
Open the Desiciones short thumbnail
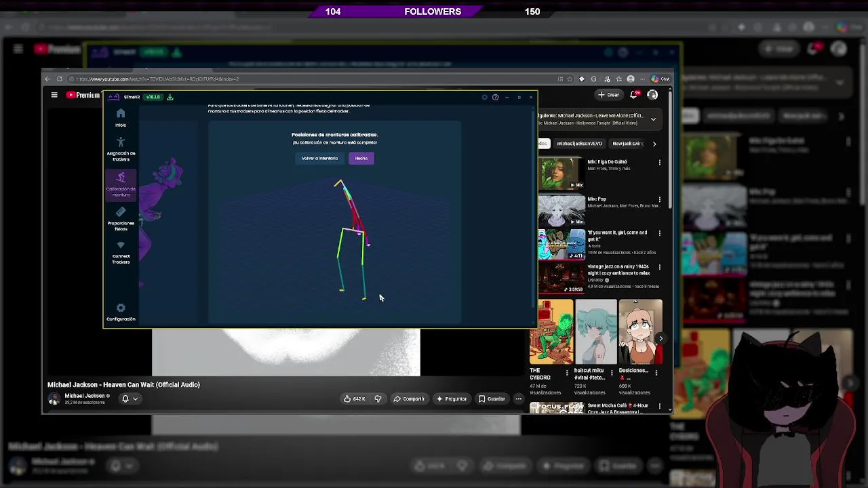coord(640,331)
